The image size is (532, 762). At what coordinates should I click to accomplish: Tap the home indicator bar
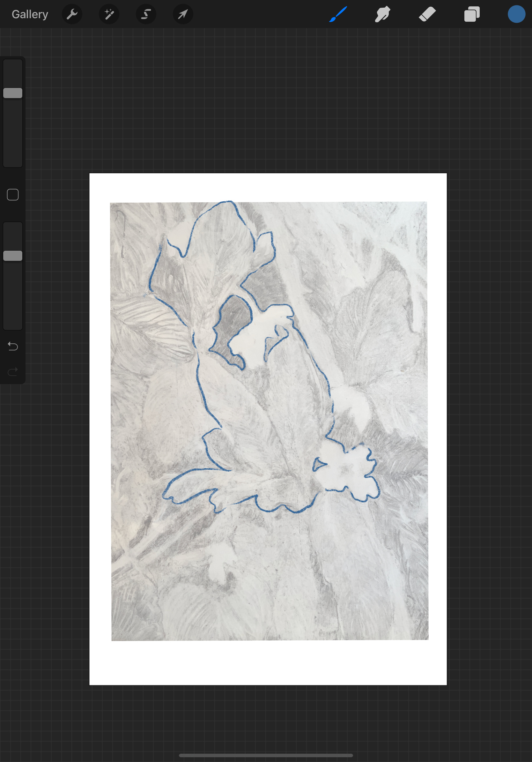(x=266, y=755)
